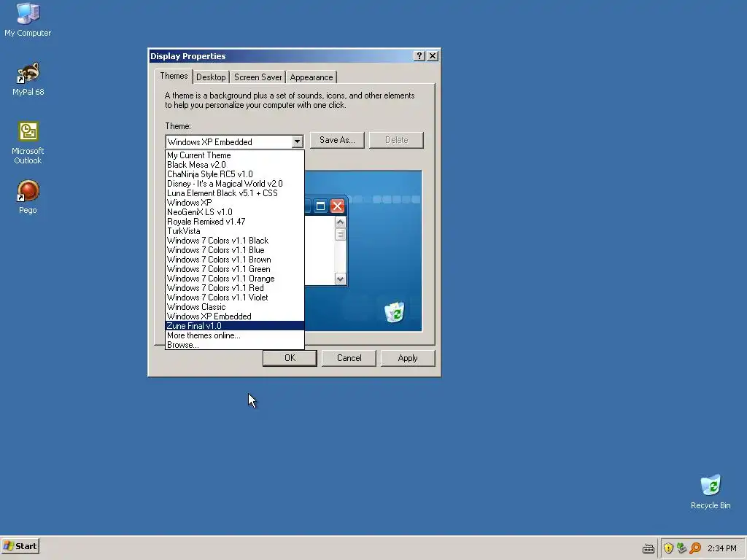
Task: Choose ChaNinja Style RC5 v1.0 theme
Action: point(234,174)
